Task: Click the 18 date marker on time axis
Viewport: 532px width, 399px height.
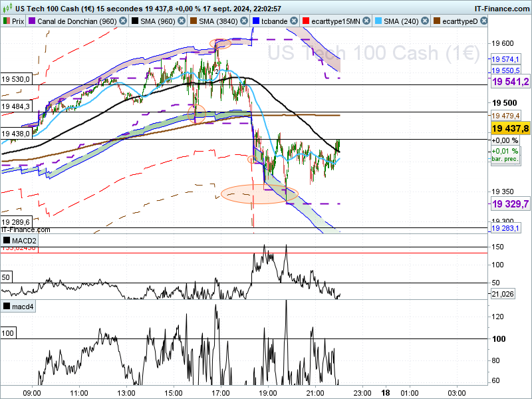Action: (x=386, y=393)
